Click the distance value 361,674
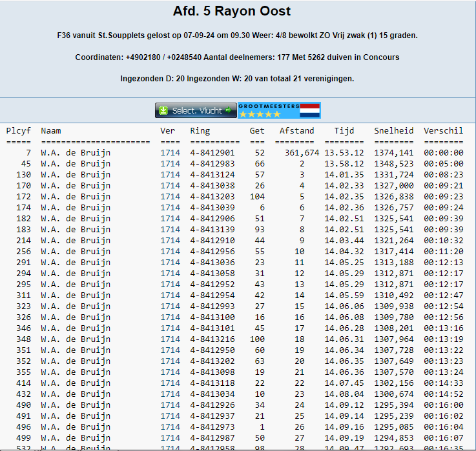Image resolution: width=476 pixels, height=451 pixels. pyautogui.click(x=302, y=153)
